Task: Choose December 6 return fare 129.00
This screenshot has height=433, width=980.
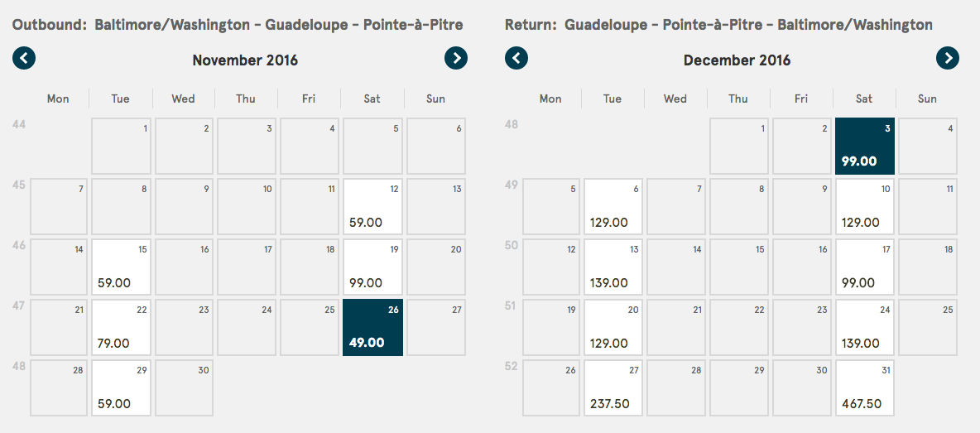Action: tap(613, 206)
